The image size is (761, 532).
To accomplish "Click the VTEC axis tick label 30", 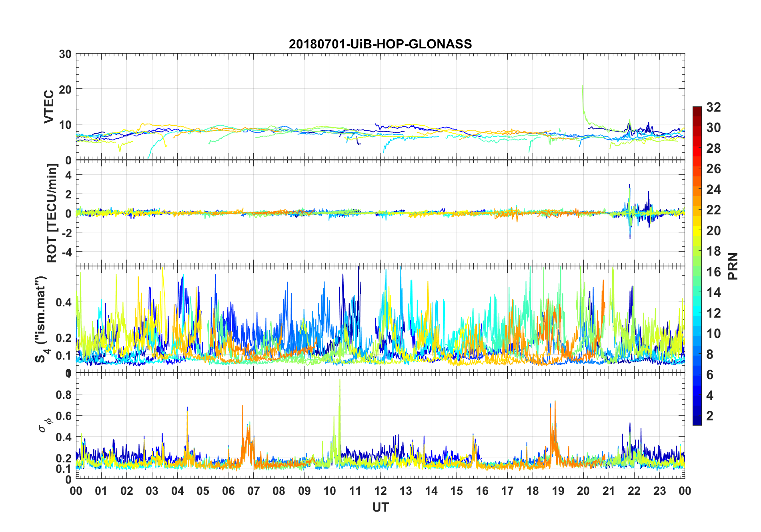I will pos(65,54).
